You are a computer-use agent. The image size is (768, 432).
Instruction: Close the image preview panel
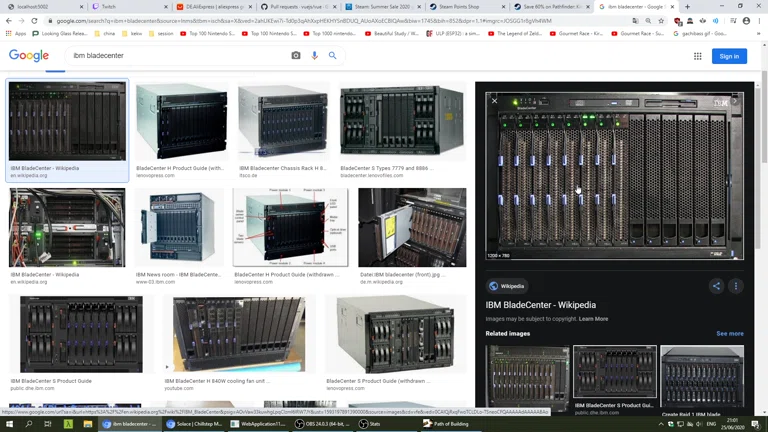494,101
